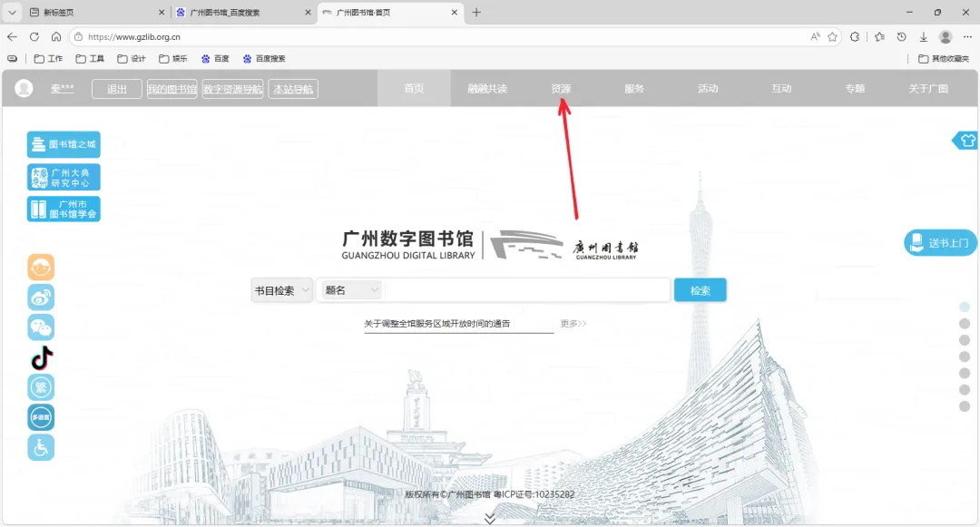The image size is (980, 527).
Task: Open the TikTok/Douyin icon
Action: (42, 357)
